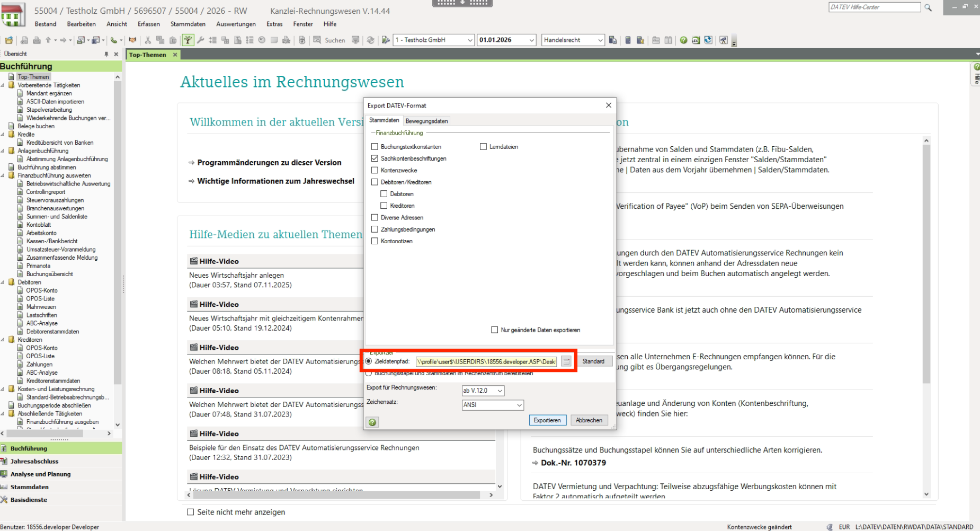This screenshot has height=531, width=980.
Task: Check the Debitoren/Kreditoren checkbox
Action: pos(375,182)
